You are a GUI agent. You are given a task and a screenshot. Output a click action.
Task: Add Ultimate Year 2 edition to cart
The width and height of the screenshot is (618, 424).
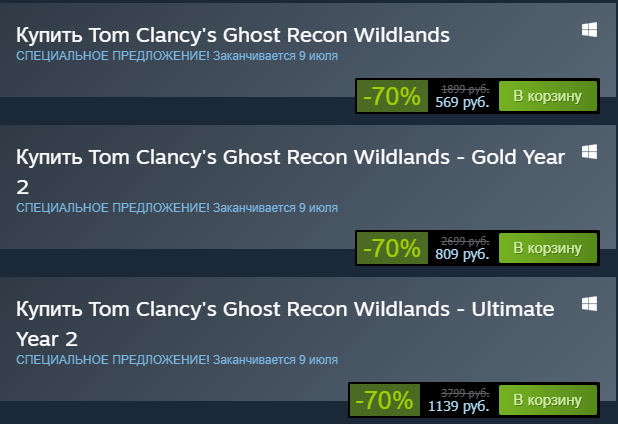click(547, 400)
